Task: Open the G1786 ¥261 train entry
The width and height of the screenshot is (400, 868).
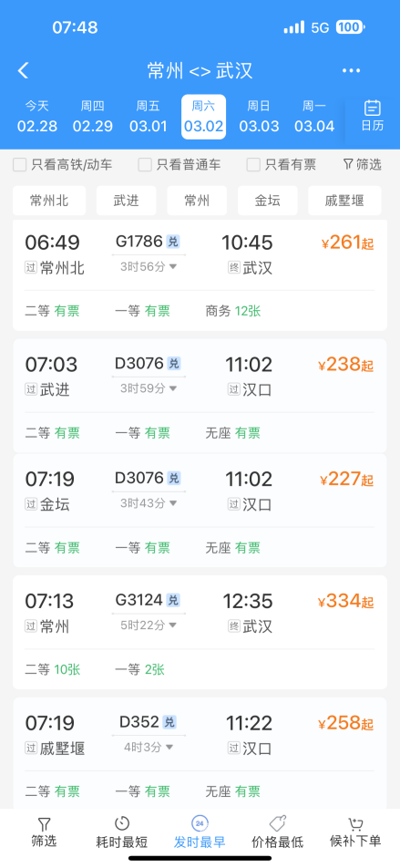Action: click(200, 275)
